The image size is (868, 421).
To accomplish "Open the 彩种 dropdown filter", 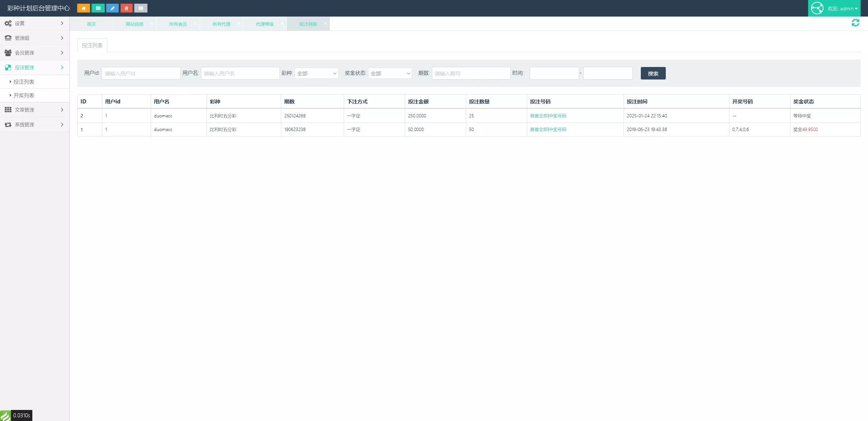I will point(316,73).
